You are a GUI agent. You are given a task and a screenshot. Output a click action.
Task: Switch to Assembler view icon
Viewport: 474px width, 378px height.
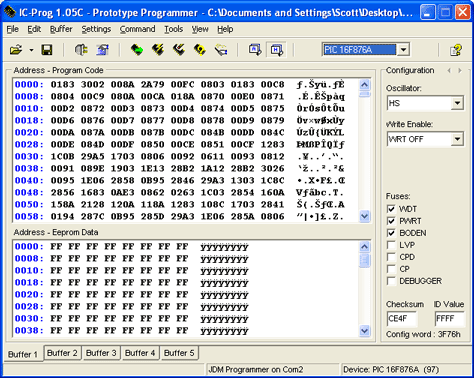tap(255, 50)
